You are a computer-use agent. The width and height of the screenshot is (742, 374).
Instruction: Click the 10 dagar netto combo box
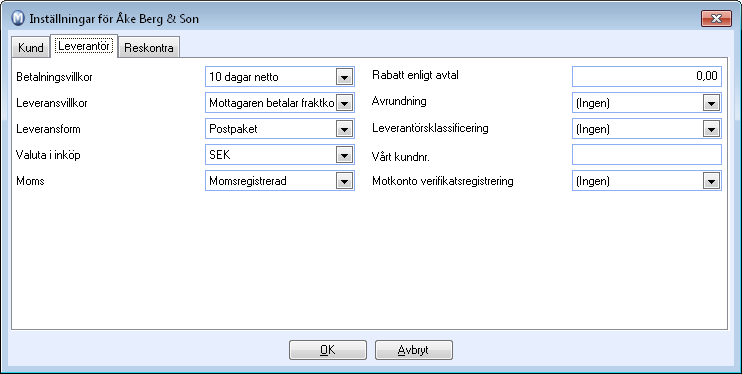[280, 77]
